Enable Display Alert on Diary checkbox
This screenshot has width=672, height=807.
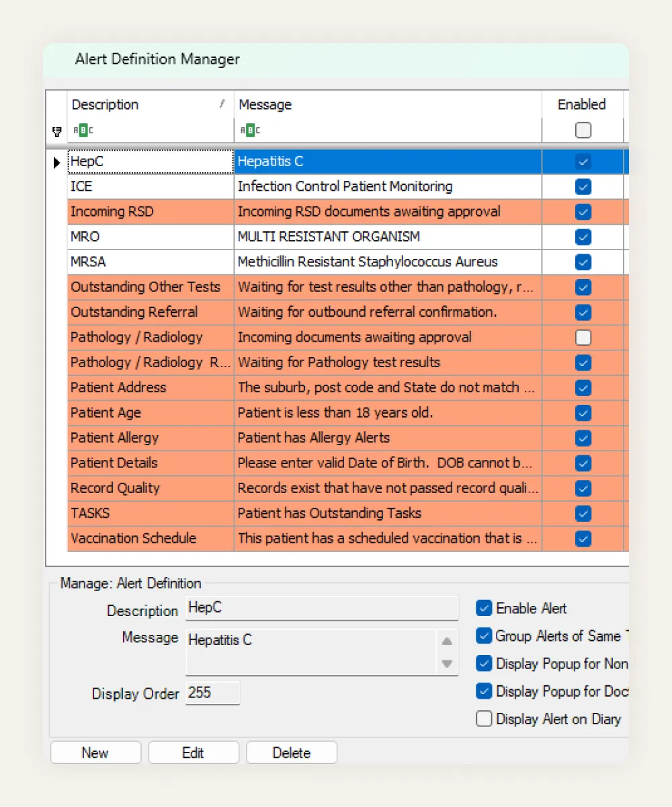click(x=484, y=719)
